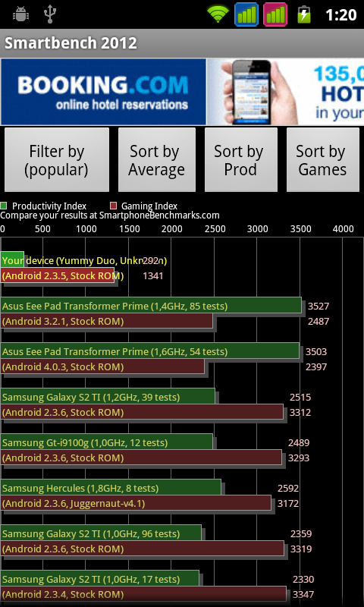364x607 pixels.
Task: Tap the 4000 axis label
Action: (343, 229)
